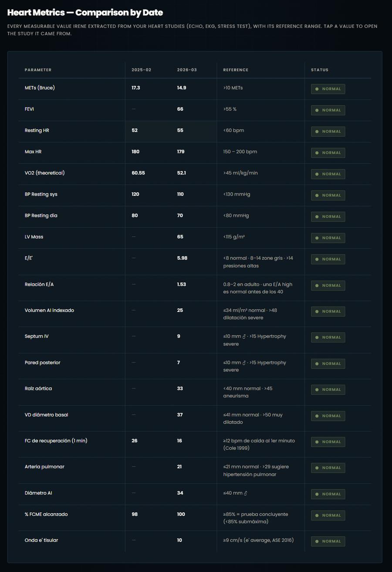Image resolution: width=392 pixels, height=572 pixels.
Task: Tap FC de recuperación value 16
Action: click(x=179, y=441)
